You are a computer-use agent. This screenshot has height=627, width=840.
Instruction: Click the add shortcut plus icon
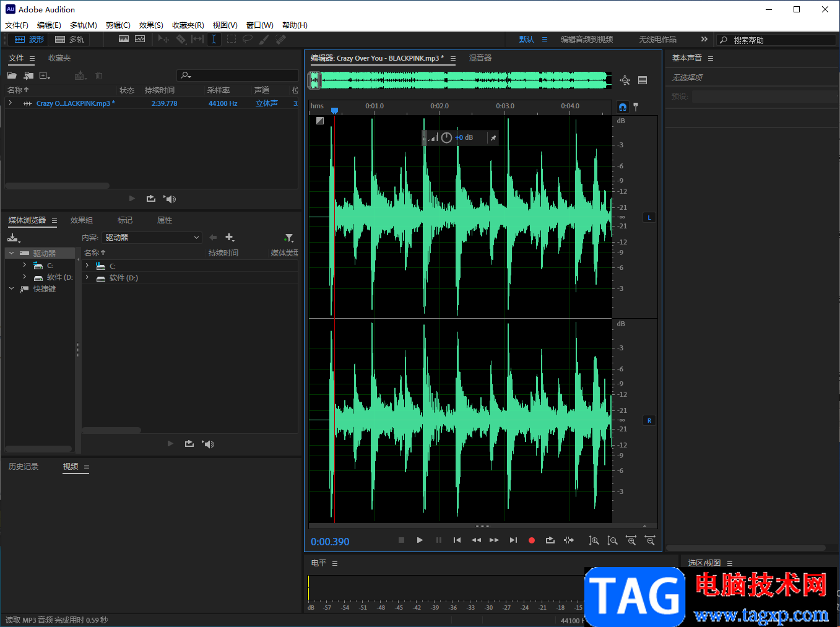tap(230, 238)
